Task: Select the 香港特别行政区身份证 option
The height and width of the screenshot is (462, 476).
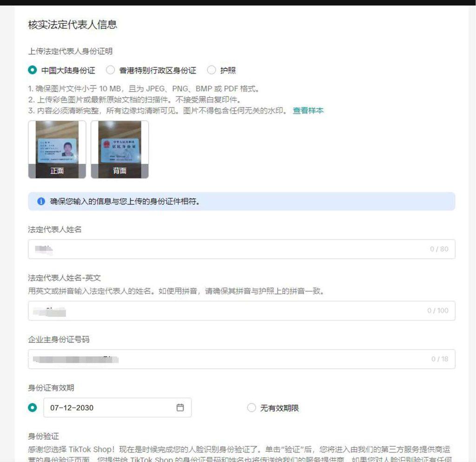Action: click(111, 70)
